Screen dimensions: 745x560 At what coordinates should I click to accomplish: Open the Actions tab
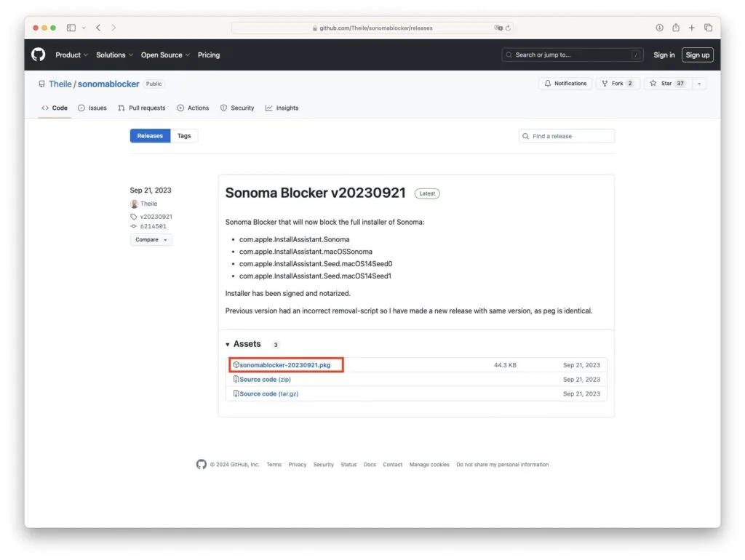(x=193, y=108)
